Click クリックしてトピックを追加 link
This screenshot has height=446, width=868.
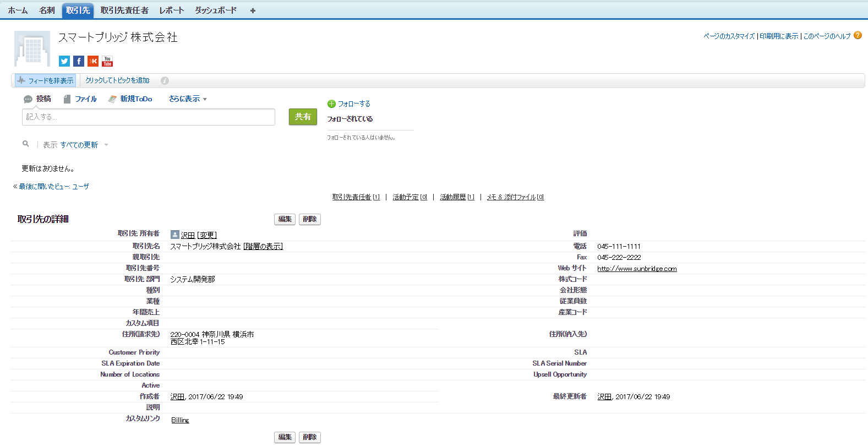point(118,80)
